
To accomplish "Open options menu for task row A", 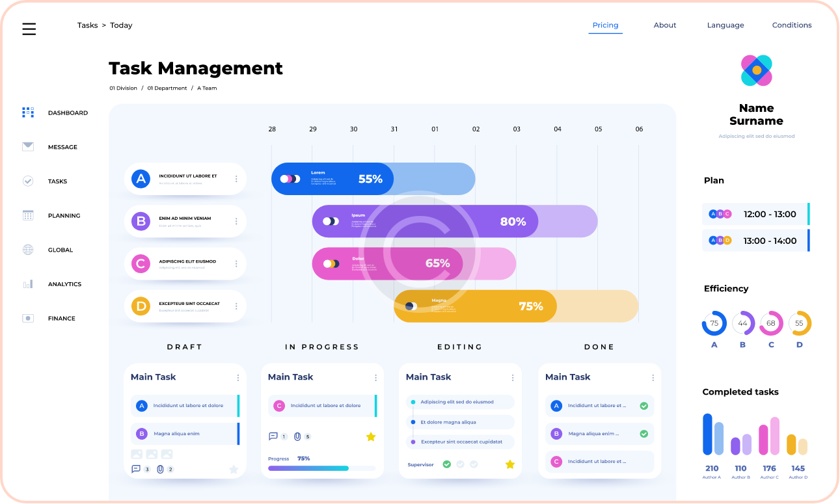I will click(236, 179).
